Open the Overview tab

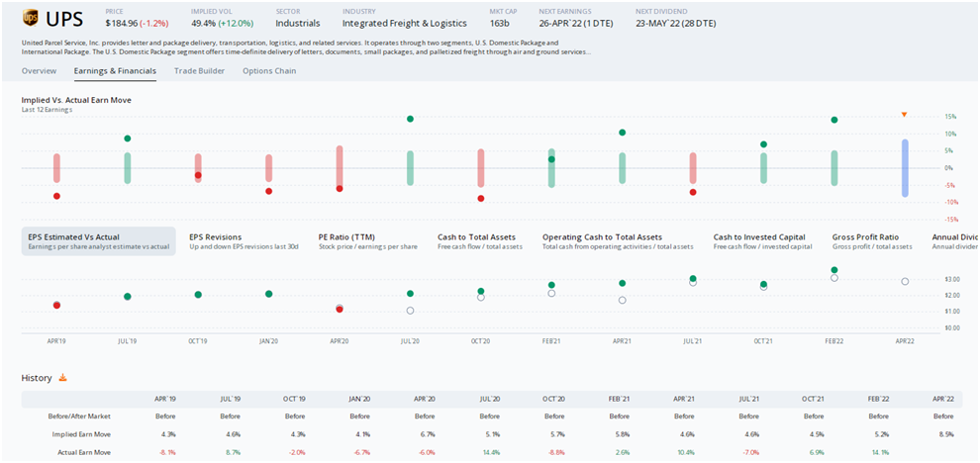pos(39,70)
